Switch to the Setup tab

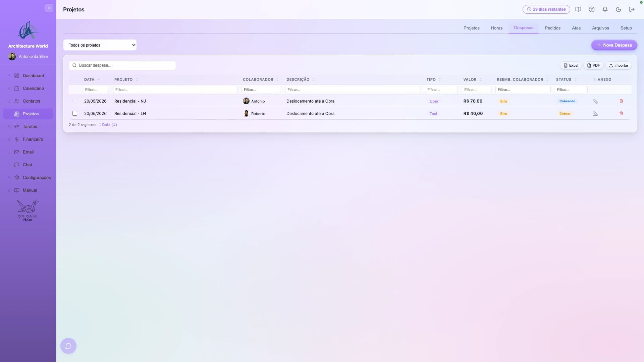[626, 28]
